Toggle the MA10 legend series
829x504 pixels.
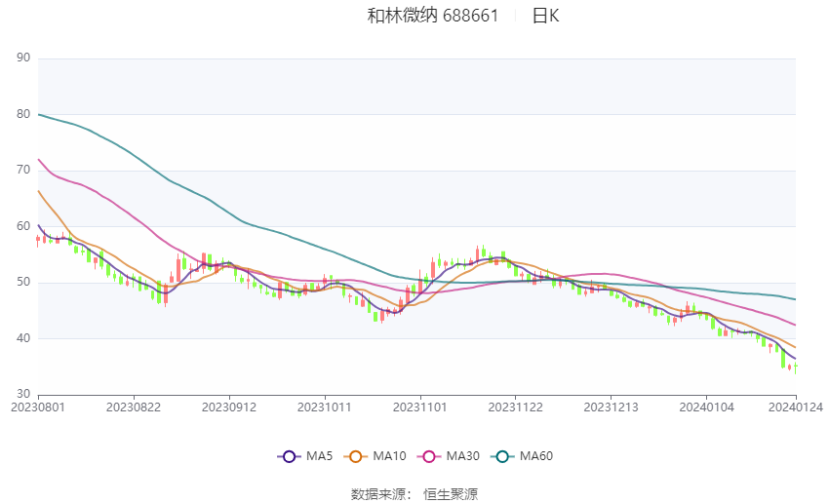[375, 456]
